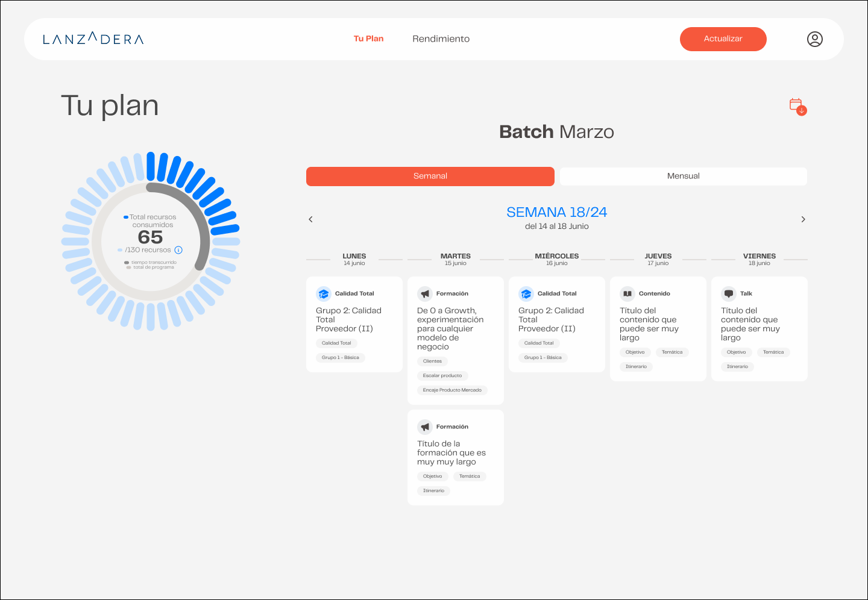Click Temática tag on second Formación card
This screenshot has height=600, width=868.
[x=470, y=477]
